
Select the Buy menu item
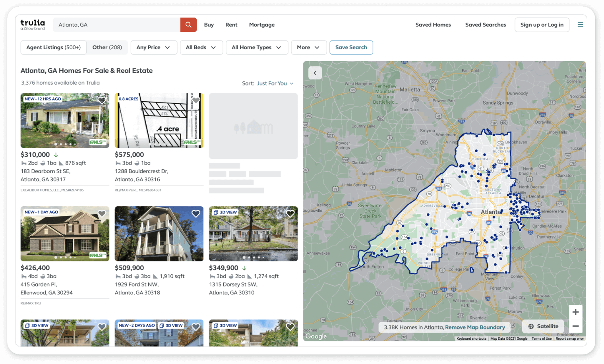click(209, 25)
